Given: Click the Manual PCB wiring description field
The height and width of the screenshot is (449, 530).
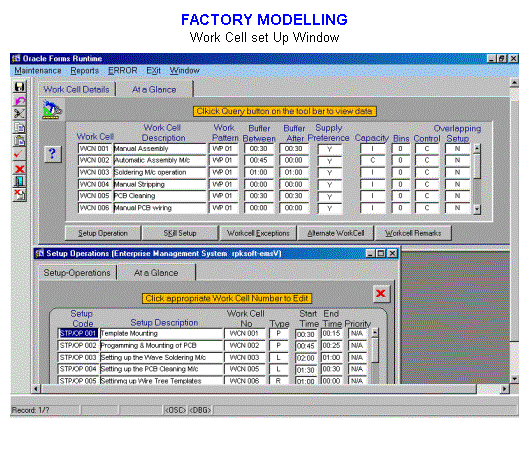Looking at the screenshot, I should [160, 208].
